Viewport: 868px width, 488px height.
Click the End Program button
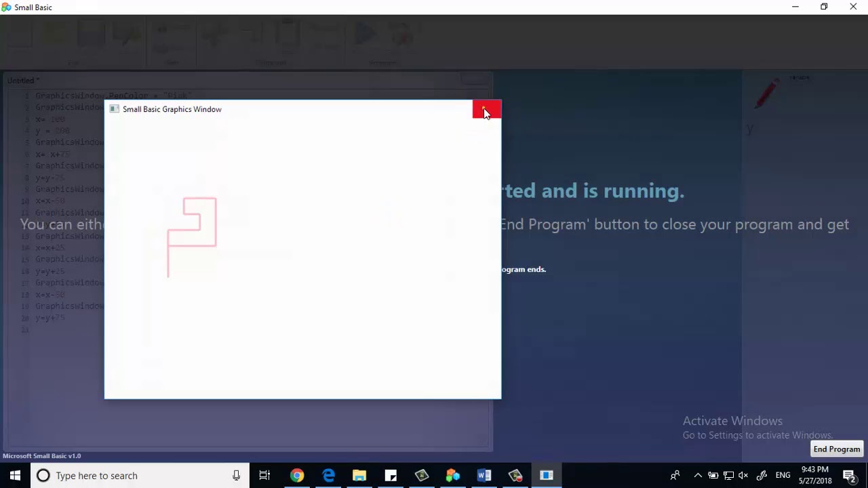[x=837, y=449]
